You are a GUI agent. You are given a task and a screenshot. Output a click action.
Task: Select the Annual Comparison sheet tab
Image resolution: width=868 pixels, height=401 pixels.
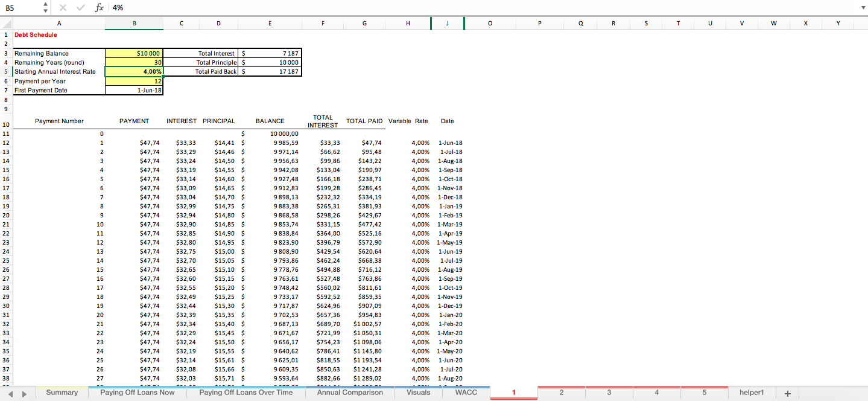(350, 393)
